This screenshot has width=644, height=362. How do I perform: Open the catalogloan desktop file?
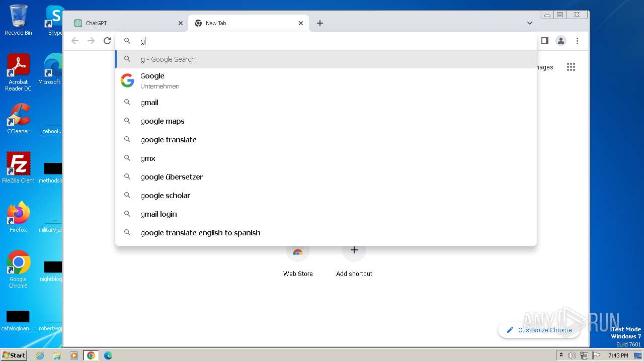(x=18, y=321)
